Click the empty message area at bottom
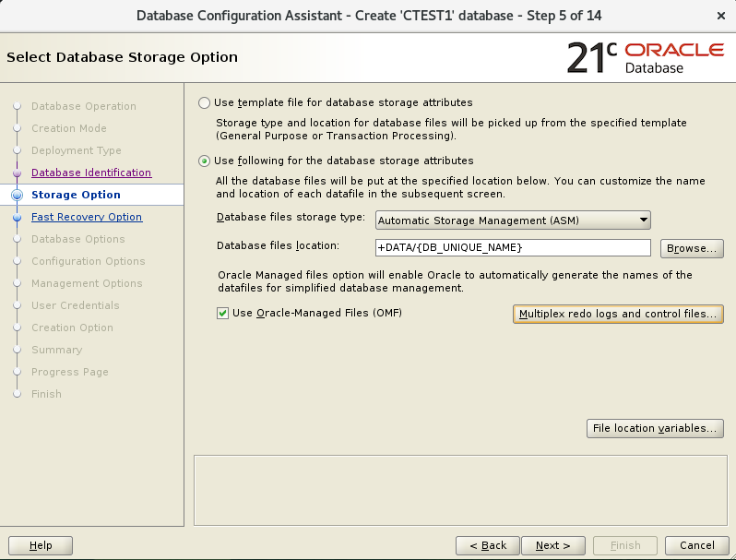736x560 pixels. 460,490
